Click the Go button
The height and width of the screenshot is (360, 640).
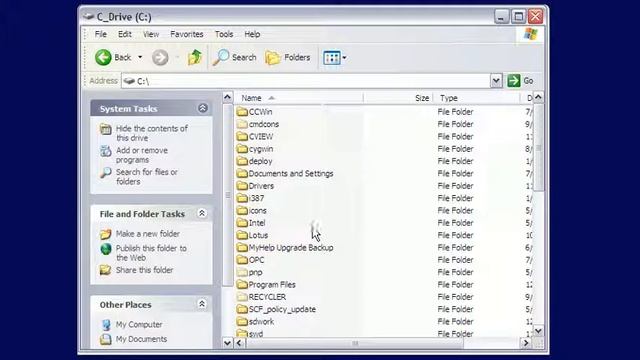pos(520,81)
